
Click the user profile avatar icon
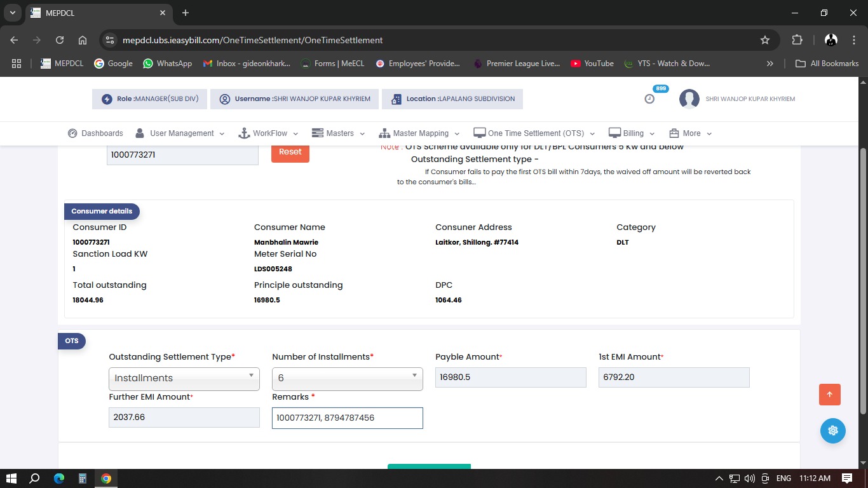(x=689, y=99)
